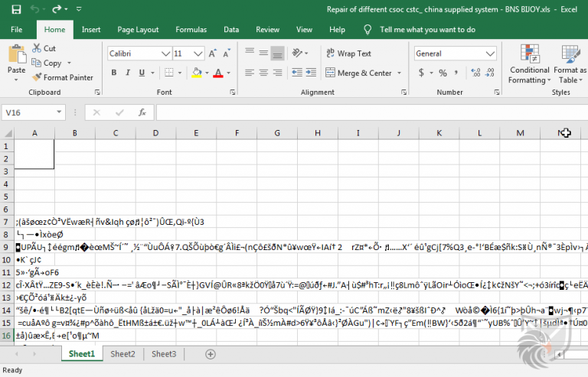This screenshot has width=588, height=377.
Task: Click Center alignment icon
Action: (263, 73)
